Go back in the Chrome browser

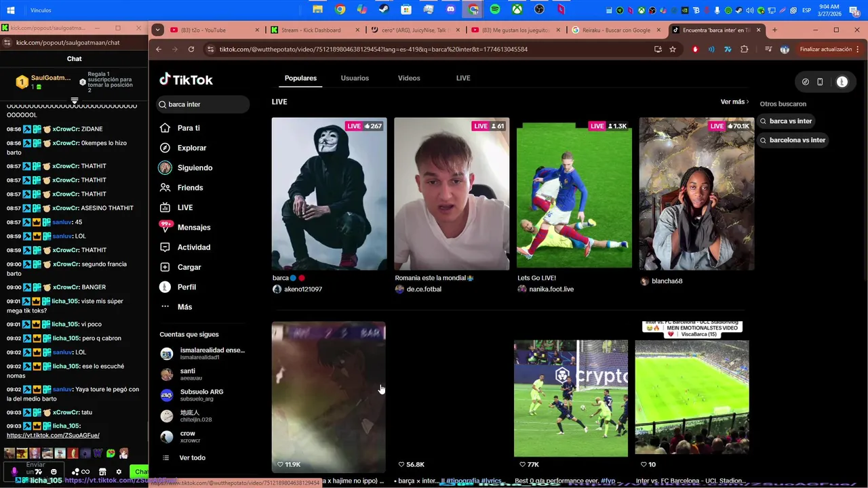click(159, 49)
